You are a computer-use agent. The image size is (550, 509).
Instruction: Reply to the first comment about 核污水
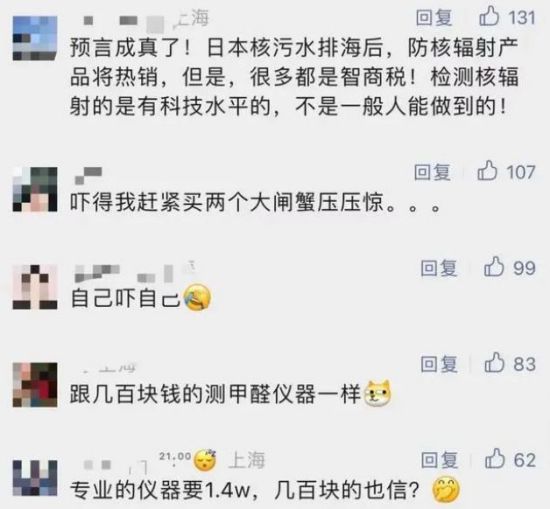434,17
